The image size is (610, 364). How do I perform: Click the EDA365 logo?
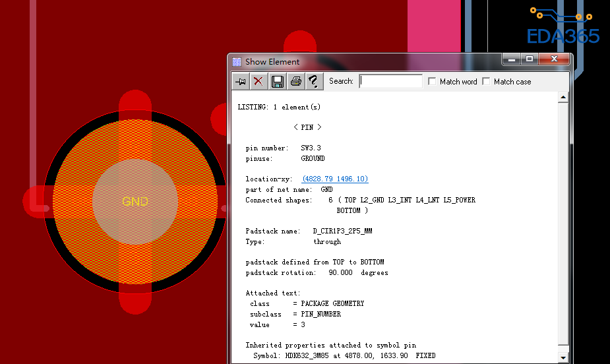coord(563,27)
